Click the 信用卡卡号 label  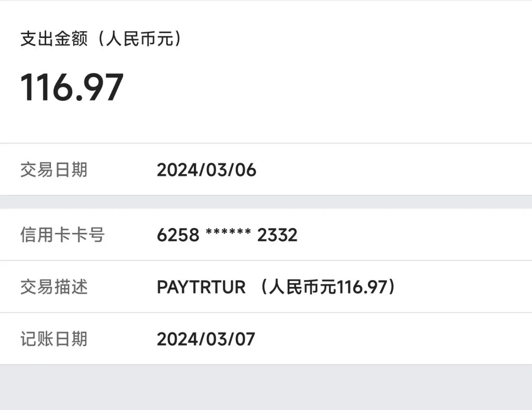[62, 235]
